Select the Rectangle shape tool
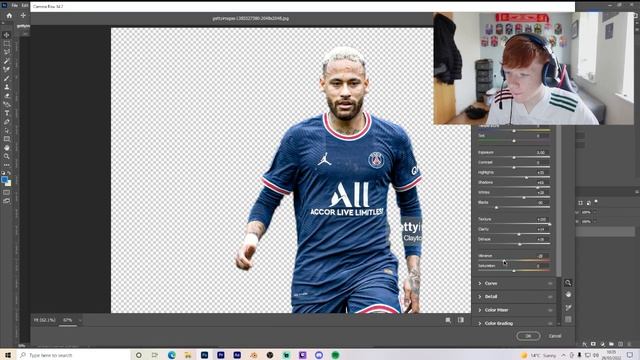Screen dimensions: 640x360 pyautogui.click(x=7, y=139)
